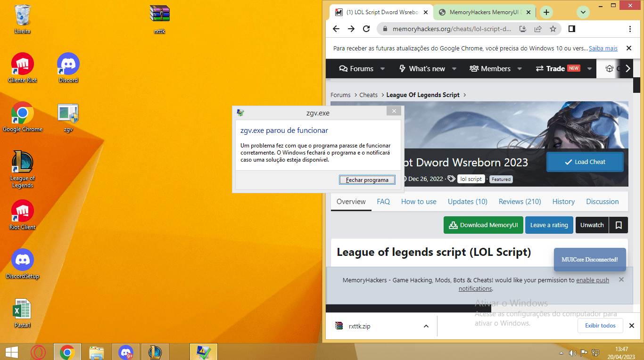The height and width of the screenshot is (360, 644).
Task: Click Fechar programa in the zgv.exe dialog
Action: point(367,180)
